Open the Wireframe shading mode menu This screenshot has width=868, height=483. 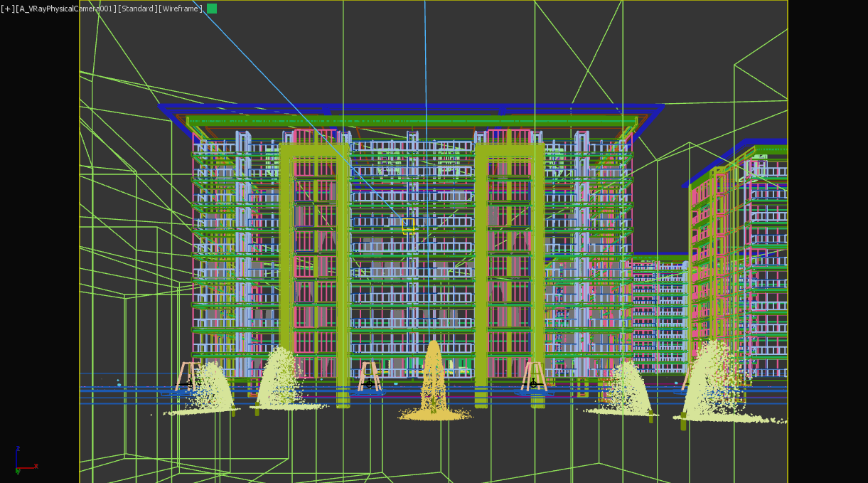pos(181,9)
